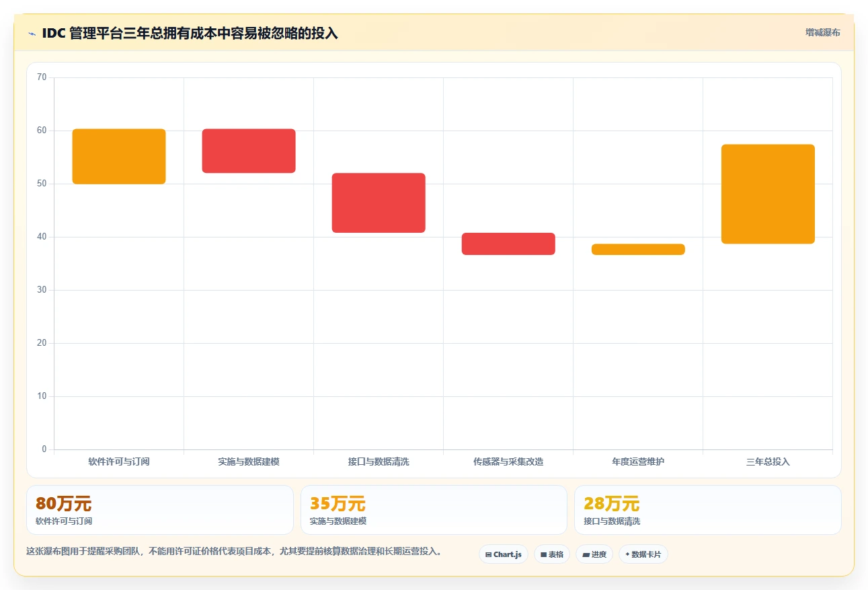Screen dimensions: 868x590
Task: Click the y-axis value 20
Action: (42, 343)
